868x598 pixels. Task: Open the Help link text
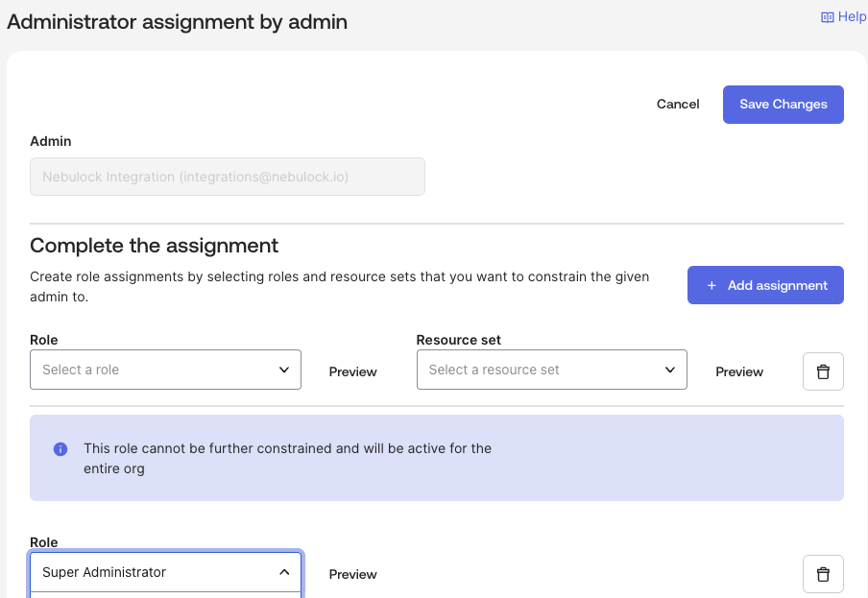click(852, 17)
